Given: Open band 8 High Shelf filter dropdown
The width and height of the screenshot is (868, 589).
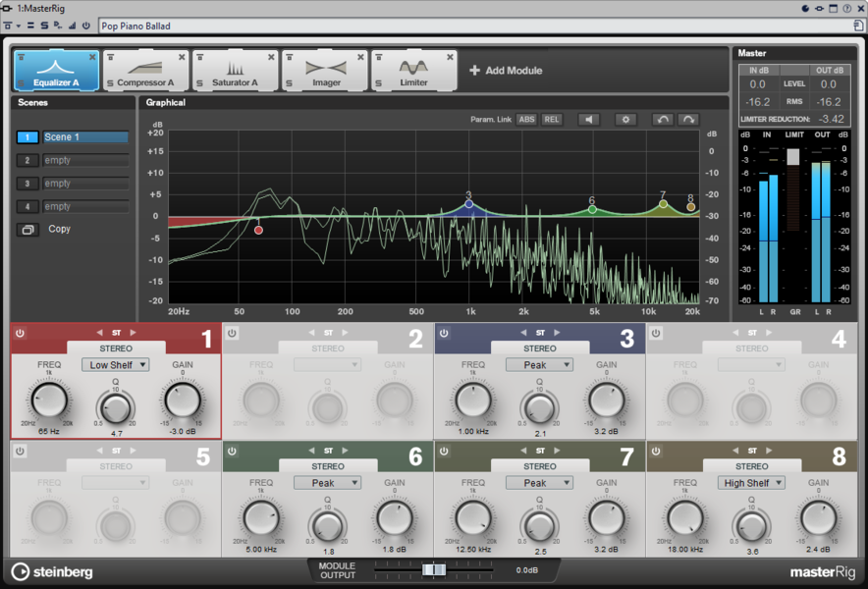Looking at the screenshot, I should (x=752, y=483).
